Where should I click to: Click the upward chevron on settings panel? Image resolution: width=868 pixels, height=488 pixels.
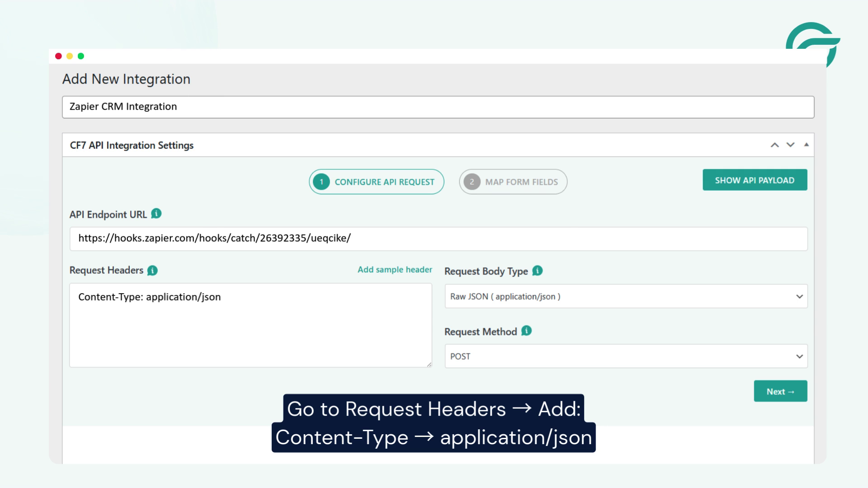[x=774, y=145]
